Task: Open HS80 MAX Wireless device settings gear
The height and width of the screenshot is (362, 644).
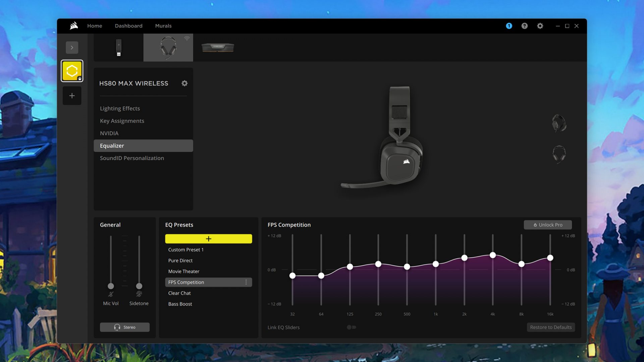Action: (184, 83)
